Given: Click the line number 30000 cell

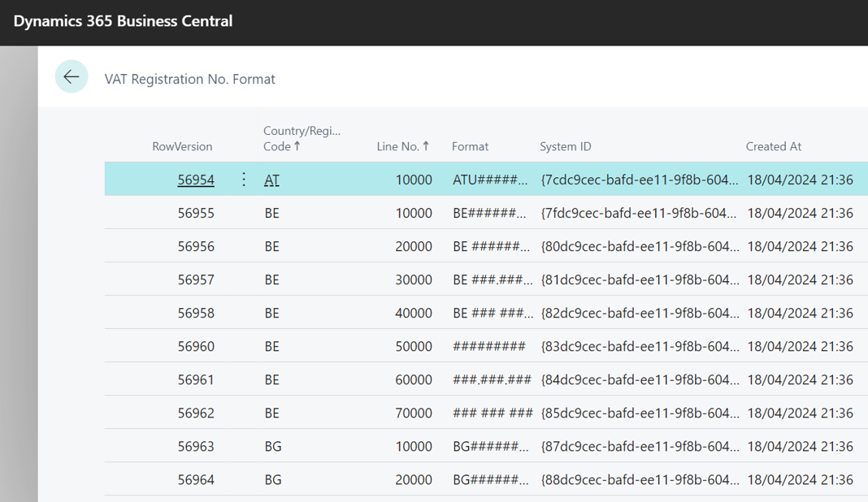Looking at the screenshot, I should [x=414, y=279].
